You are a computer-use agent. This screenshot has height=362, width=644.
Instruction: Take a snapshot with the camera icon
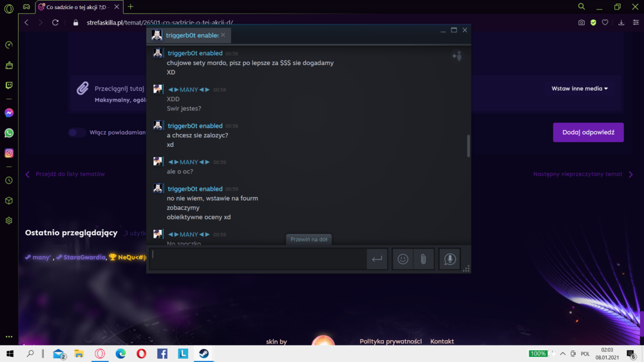pyautogui.click(x=581, y=23)
